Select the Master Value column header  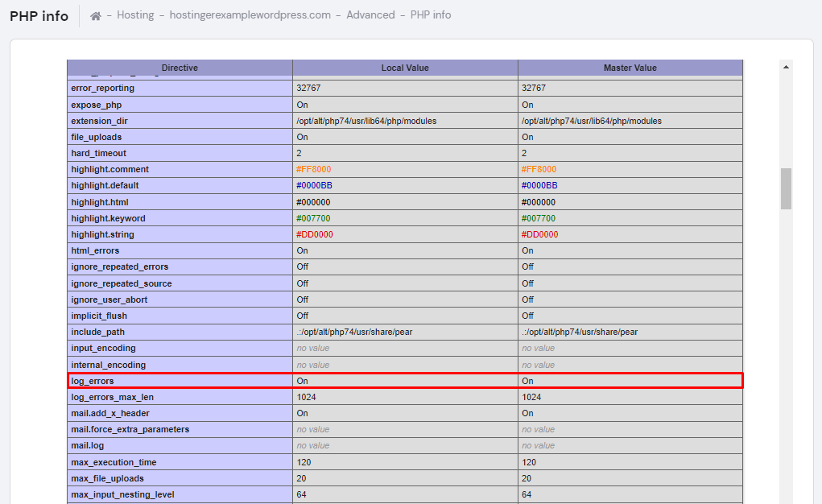point(630,68)
